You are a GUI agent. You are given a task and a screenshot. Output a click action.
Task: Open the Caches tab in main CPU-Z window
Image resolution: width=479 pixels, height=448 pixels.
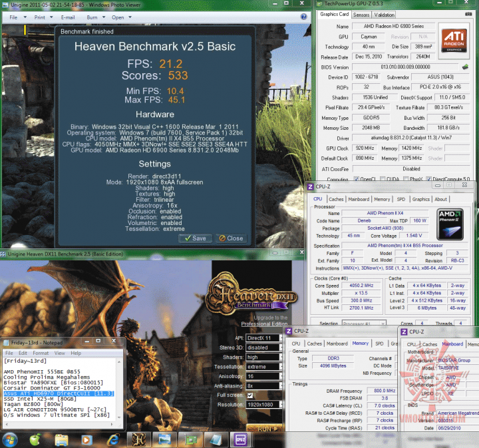point(336,199)
